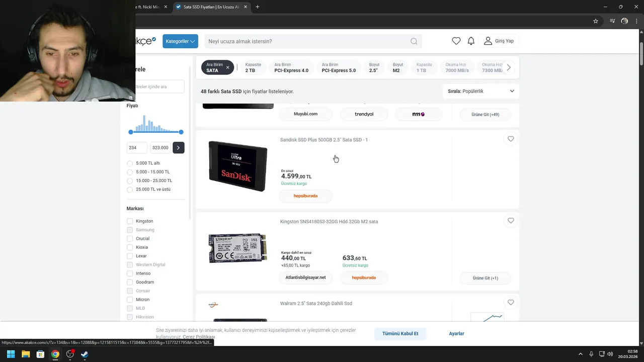Click the microphone tray icon
This screenshot has width=644, height=362.
(591, 354)
